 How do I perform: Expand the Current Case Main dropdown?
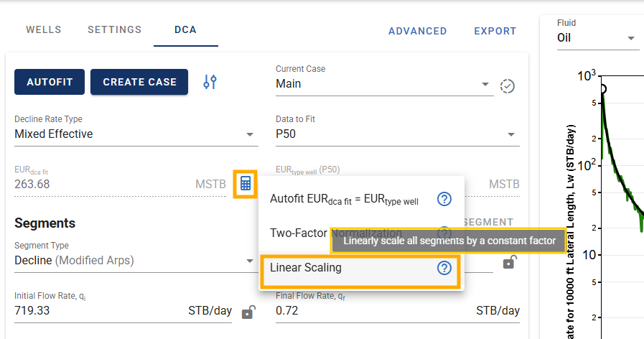(x=384, y=84)
